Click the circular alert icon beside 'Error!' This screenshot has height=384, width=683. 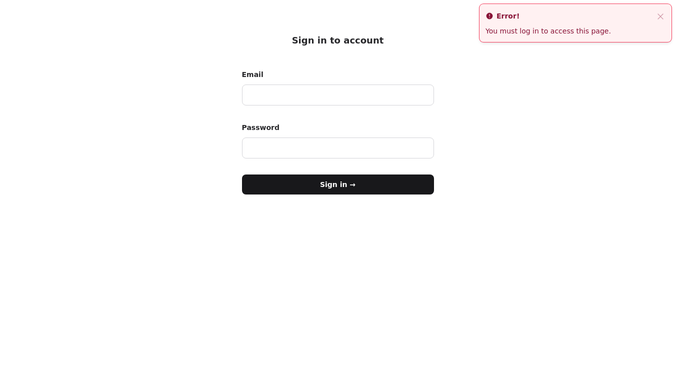[x=490, y=16]
